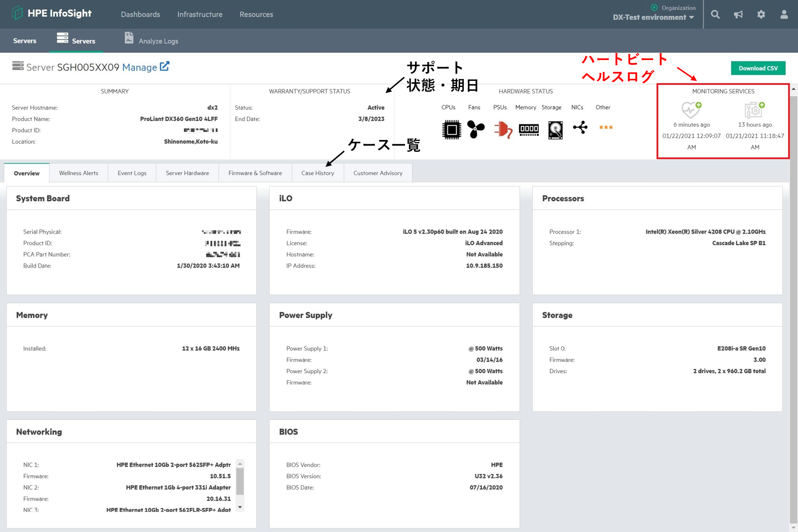Screen dimensions: 798x532
Task: Click the product name ProLiant DX360 Gen10 4LFF
Action: click(179, 119)
